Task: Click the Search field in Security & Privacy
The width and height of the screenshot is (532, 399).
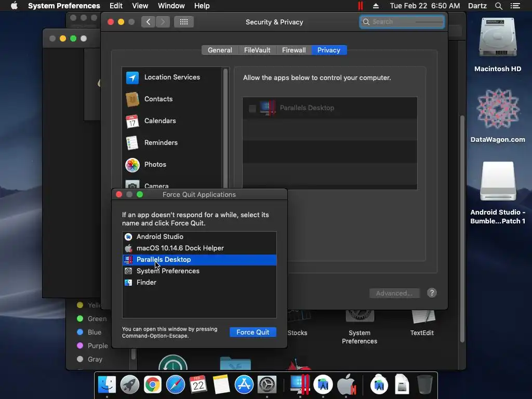Action: point(402,22)
